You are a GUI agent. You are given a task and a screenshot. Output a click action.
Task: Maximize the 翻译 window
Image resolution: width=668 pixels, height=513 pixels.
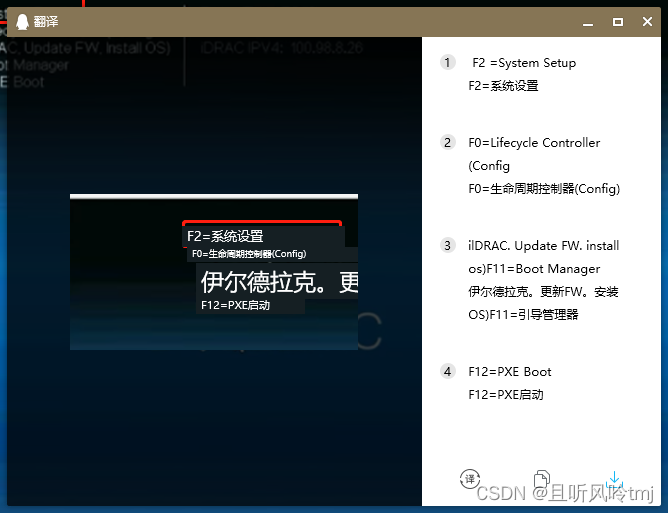point(618,22)
